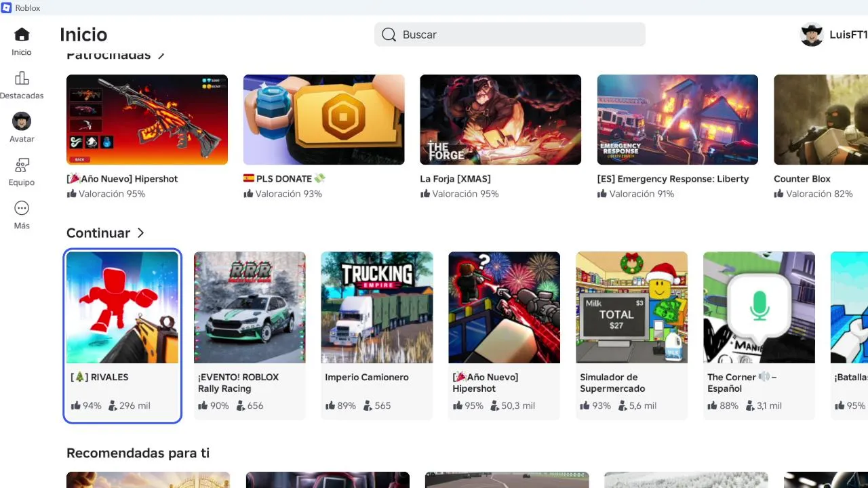The height and width of the screenshot is (488, 868).
Task: Open Equipo group icon in sidebar
Action: [22, 165]
